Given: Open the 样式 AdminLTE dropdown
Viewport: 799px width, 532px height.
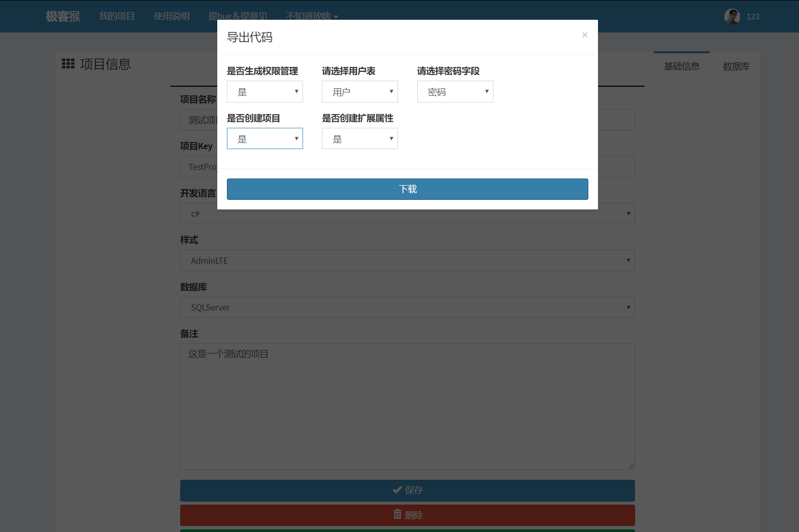Looking at the screenshot, I should pos(408,261).
